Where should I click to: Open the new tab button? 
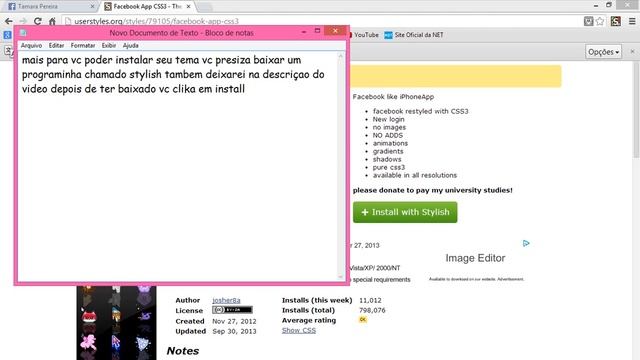point(204,7)
